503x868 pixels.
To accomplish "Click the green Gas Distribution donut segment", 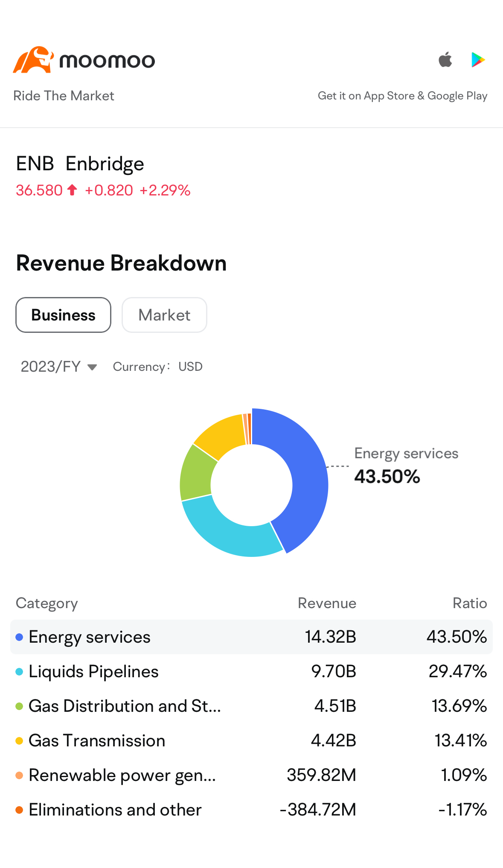I will point(196,475).
